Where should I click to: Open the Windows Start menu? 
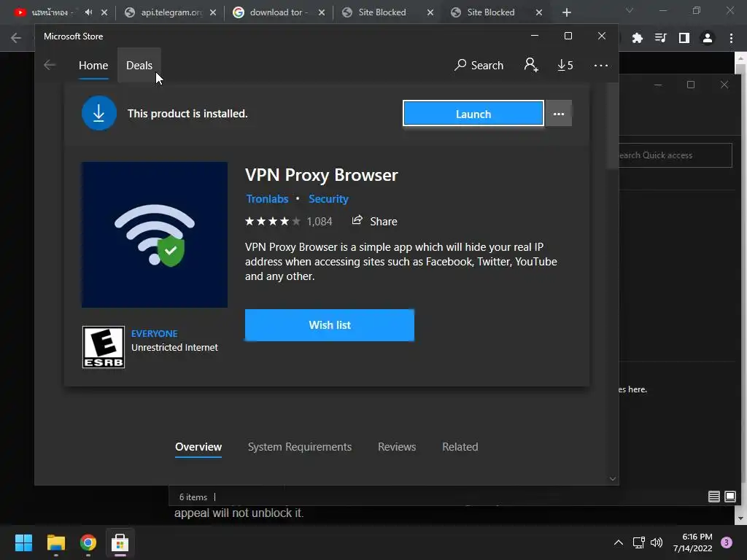coord(23,542)
